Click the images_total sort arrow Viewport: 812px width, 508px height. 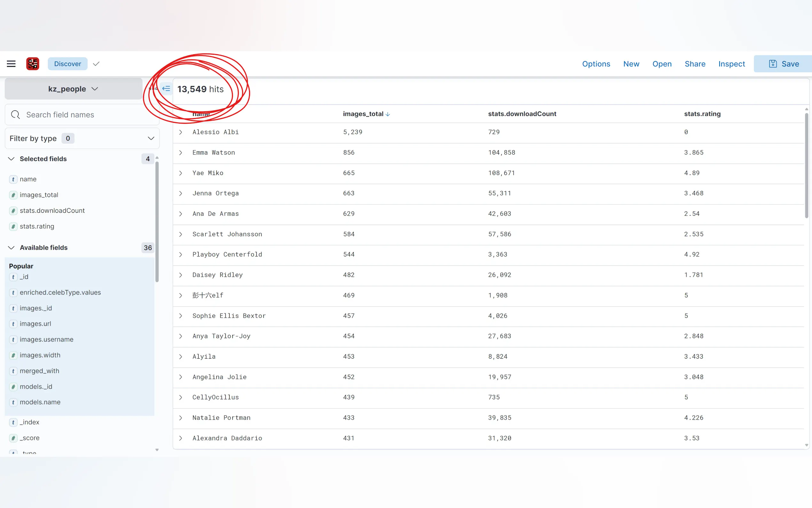(x=388, y=114)
